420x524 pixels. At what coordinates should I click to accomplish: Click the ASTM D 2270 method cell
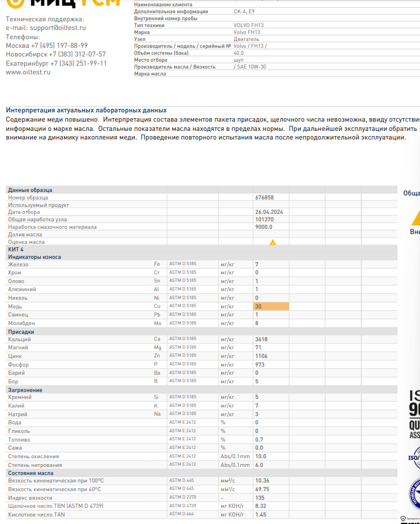point(183,497)
